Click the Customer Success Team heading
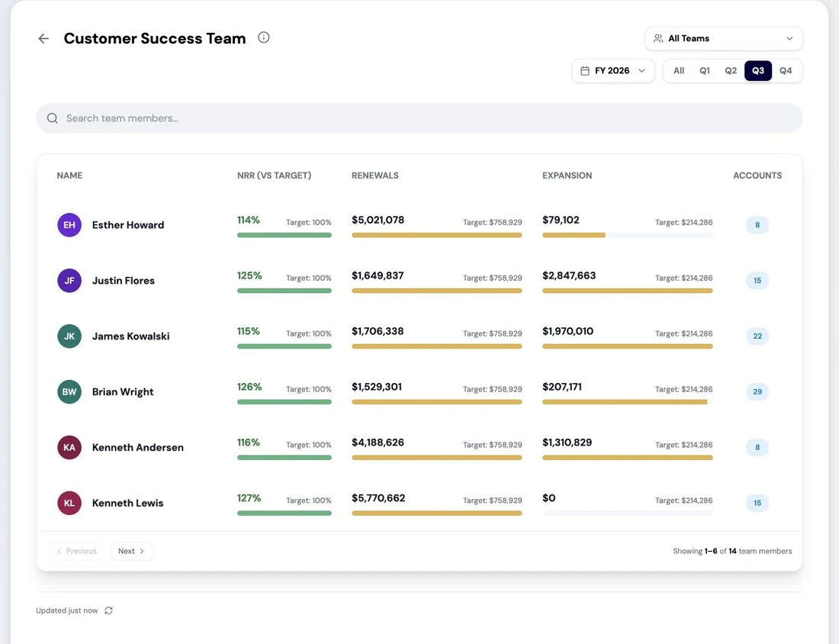839x644 pixels. click(155, 39)
